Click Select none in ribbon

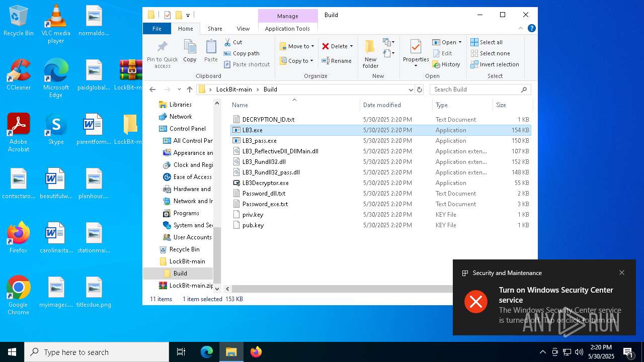click(x=490, y=53)
